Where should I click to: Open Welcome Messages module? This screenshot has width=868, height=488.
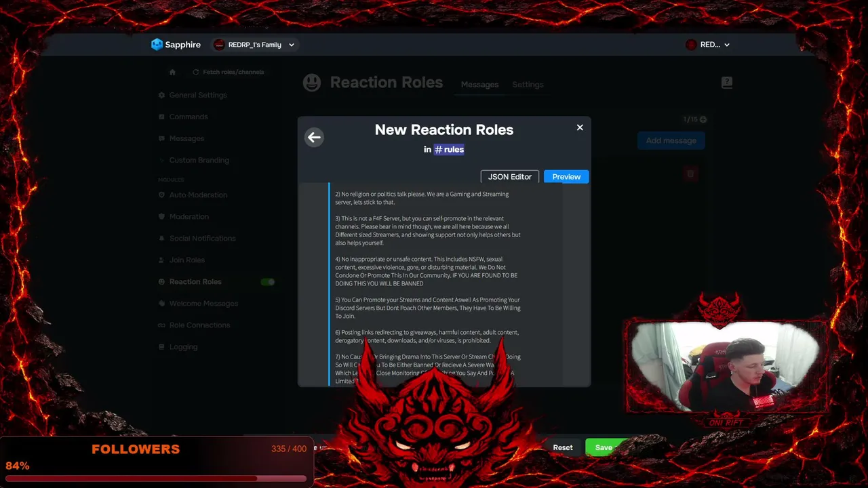tap(203, 303)
